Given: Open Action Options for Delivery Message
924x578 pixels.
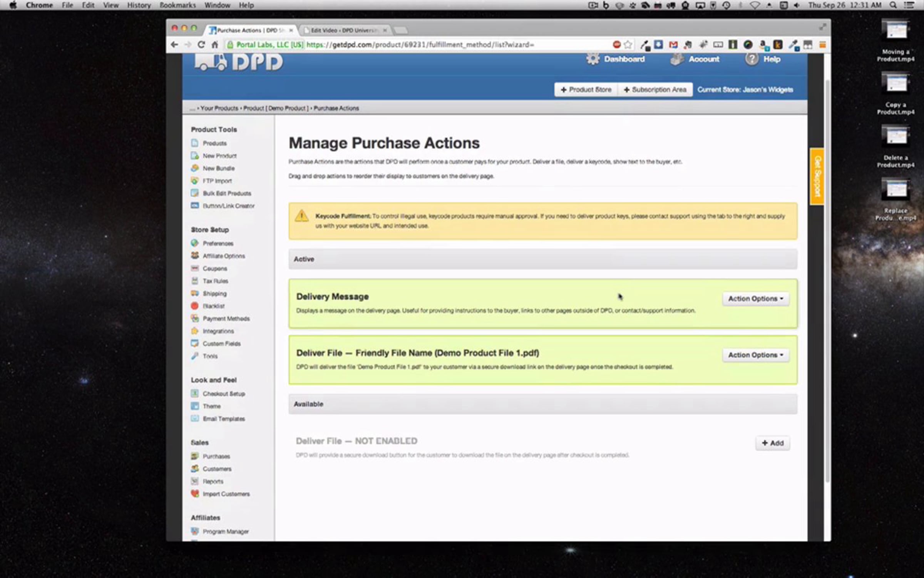Looking at the screenshot, I should coord(755,299).
